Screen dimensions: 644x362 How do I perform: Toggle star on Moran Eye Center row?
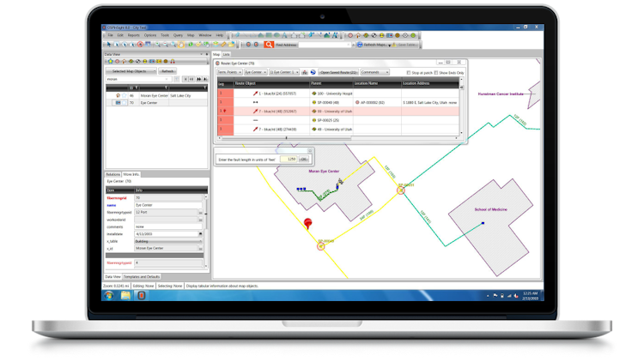124,95
